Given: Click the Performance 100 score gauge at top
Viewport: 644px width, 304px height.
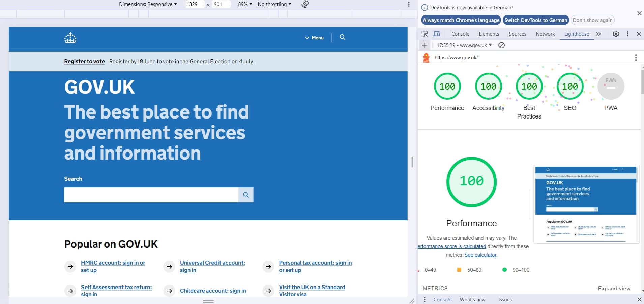Looking at the screenshot, I should tap(447, 86).
